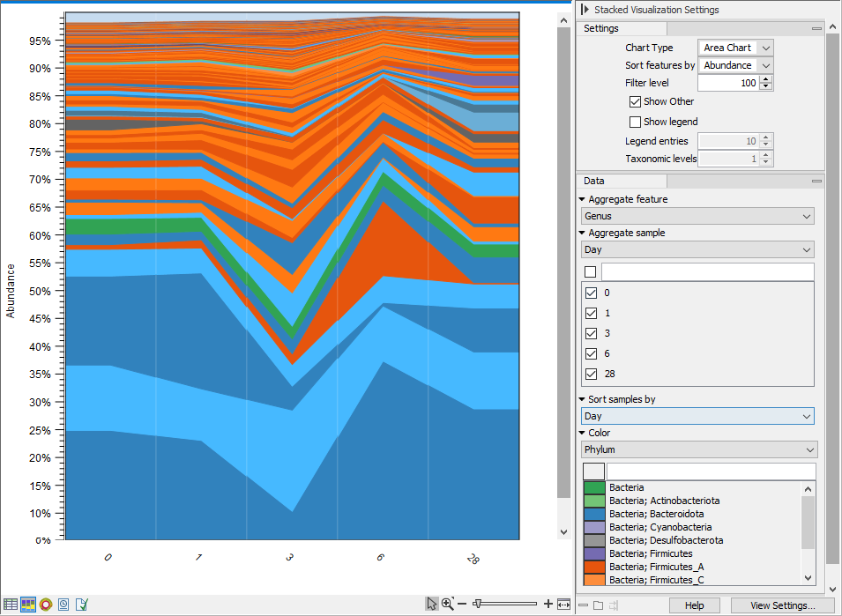
Task: Click the Filter level input field
Action: (x=728, y=83)
